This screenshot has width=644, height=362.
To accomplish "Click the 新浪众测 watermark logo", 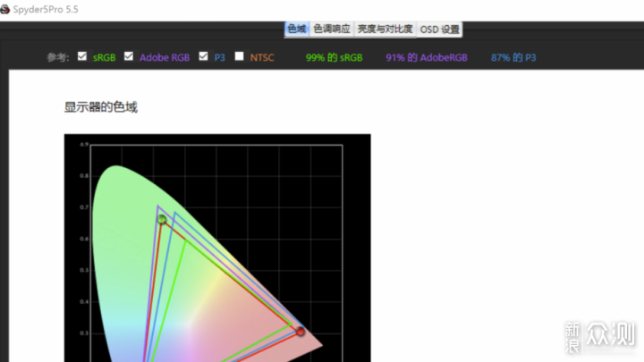I will click(x=599, y=336).
